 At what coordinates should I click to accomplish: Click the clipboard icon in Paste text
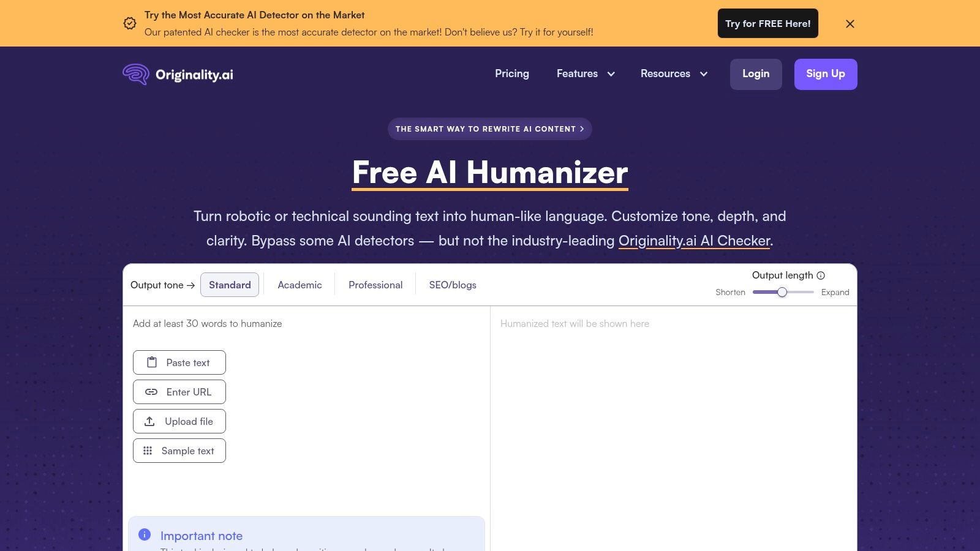[152, 362]
